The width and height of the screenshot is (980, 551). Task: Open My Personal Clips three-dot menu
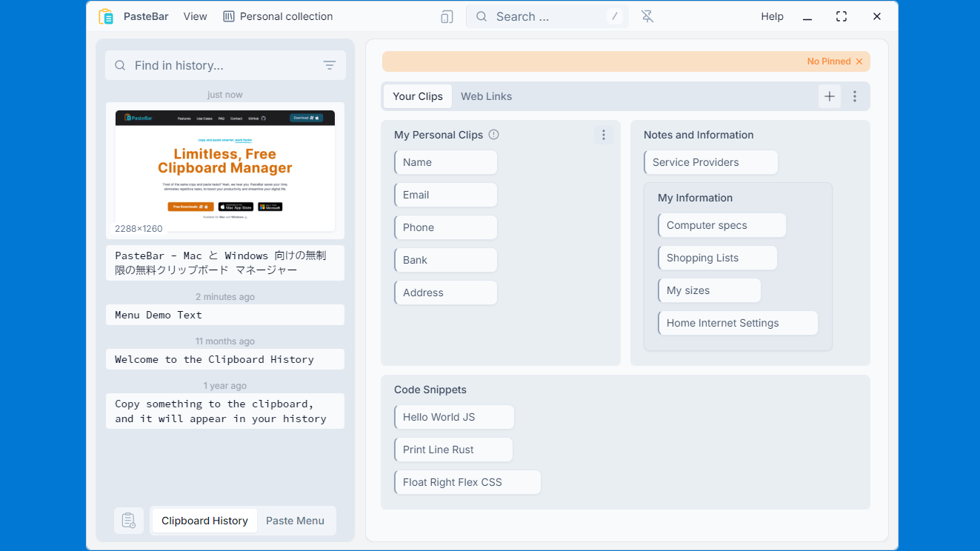point(604,135)
